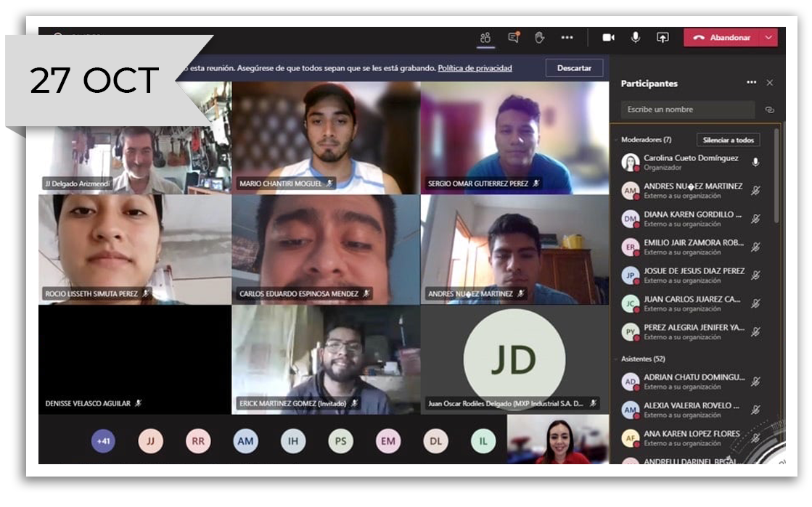Click ANDRES NUÑEZ MARTINEZ muted mic icon
Viewport: 812px width, 507px height.
click(755, 191)
